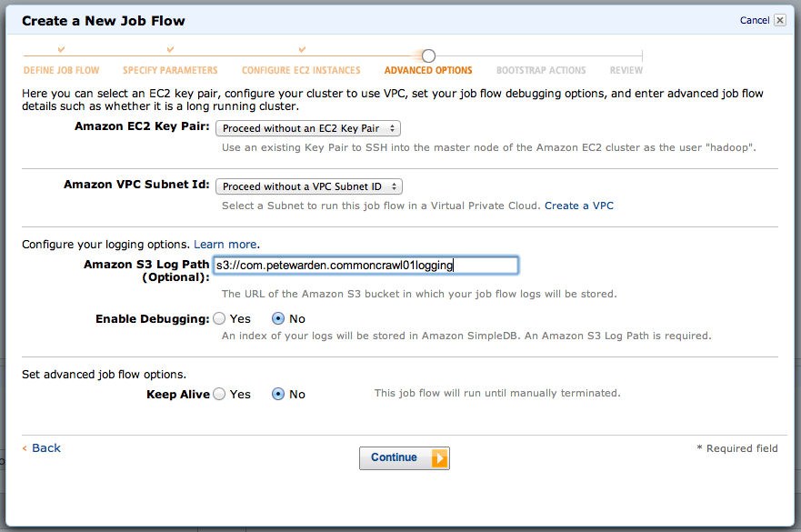Go to the Define Job Flow step
Viewport: 801px width, 532px height.
coord(61,70)
